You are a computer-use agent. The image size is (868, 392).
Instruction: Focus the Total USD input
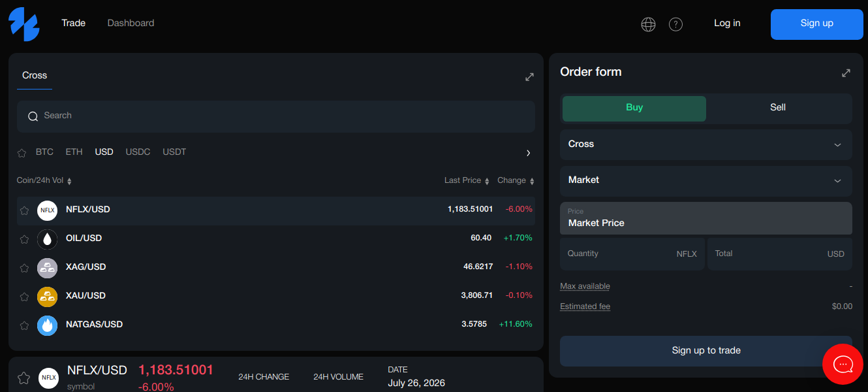[780, 254]
